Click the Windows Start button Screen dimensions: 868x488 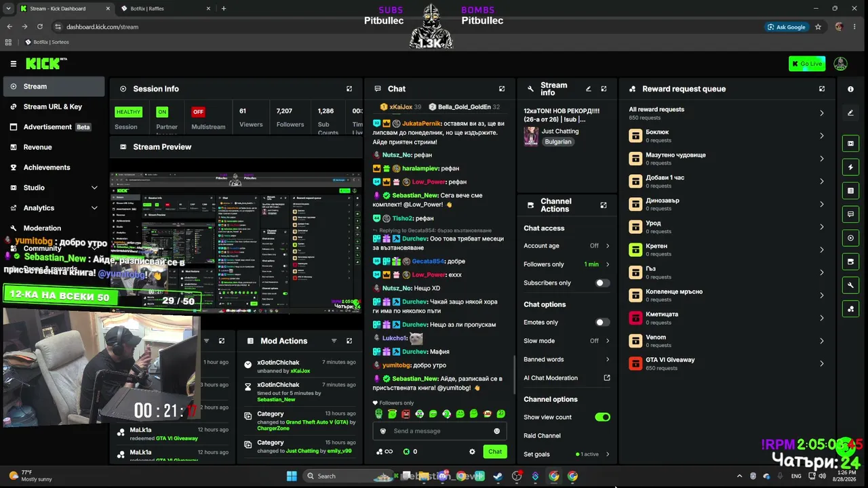click(292, 476)
